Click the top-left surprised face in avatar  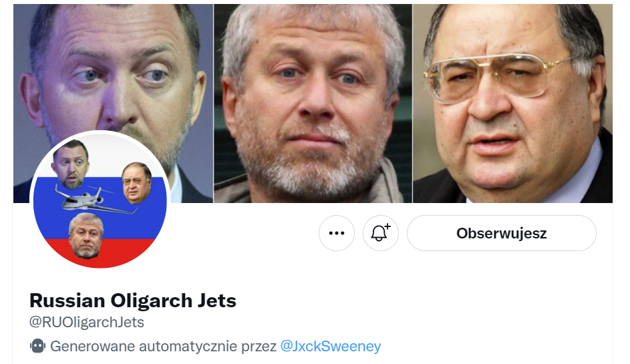70,164
